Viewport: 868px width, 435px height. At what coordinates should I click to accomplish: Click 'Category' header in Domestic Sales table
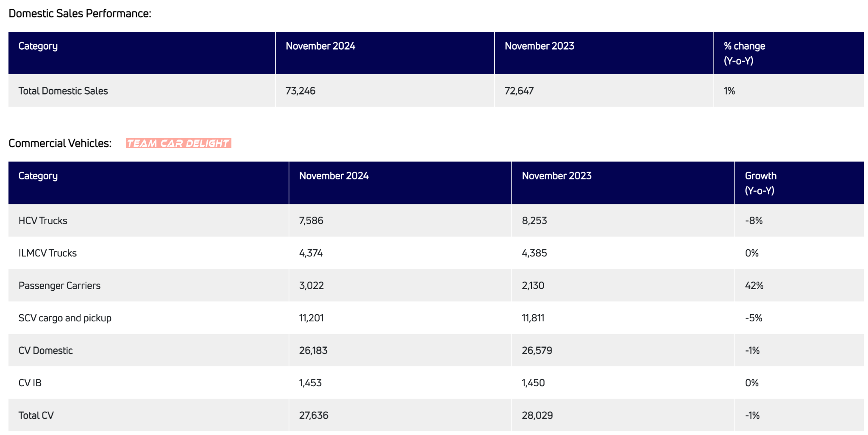point(38,46)
